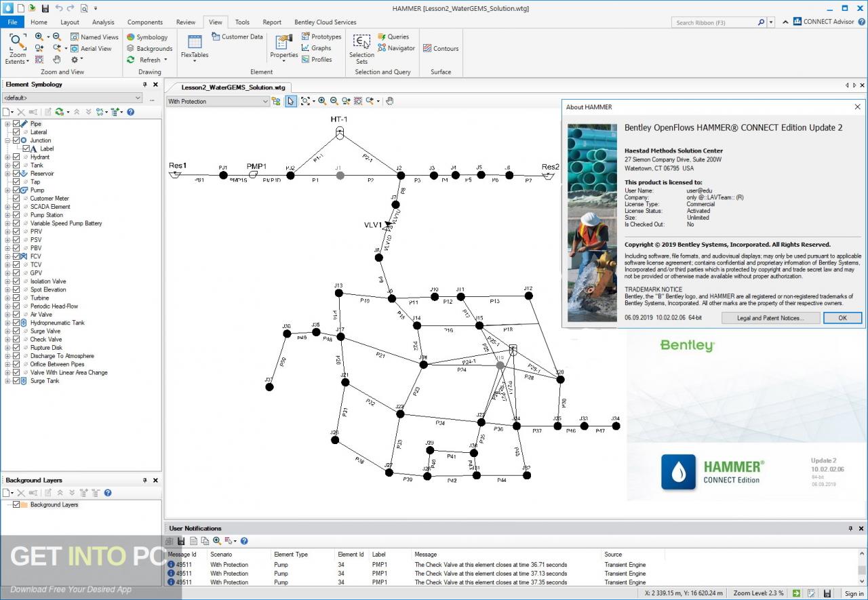868x600 pixels.
Task: Open Customer Data
Action: click(x=237, y=37)
